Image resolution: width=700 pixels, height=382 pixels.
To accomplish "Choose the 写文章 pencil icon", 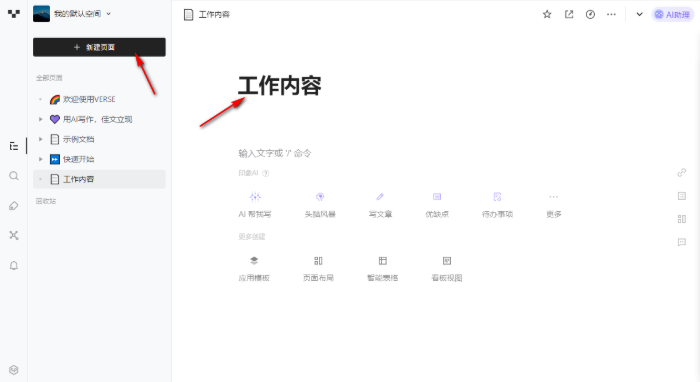I will click(380, 197).
